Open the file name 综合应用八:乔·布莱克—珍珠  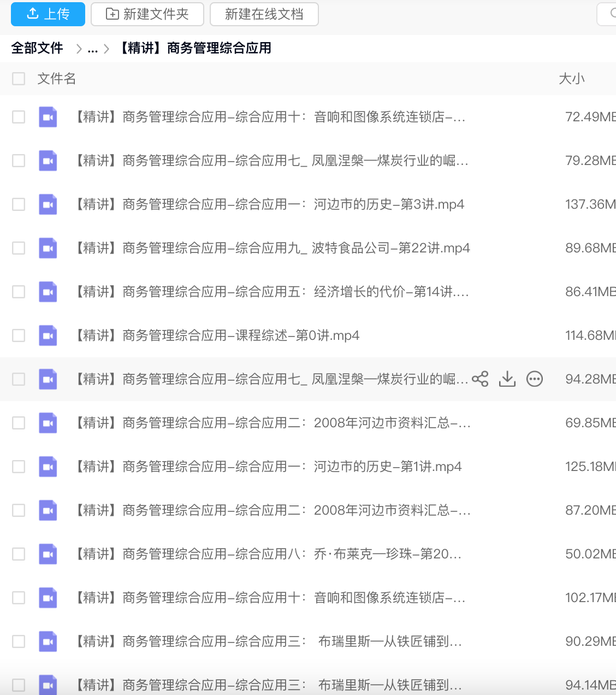[268, 554]
